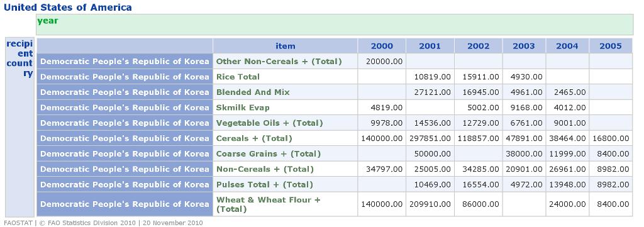644x227 pixels.
Task: Click the green 'year' label bar
Action: point(335,25)
